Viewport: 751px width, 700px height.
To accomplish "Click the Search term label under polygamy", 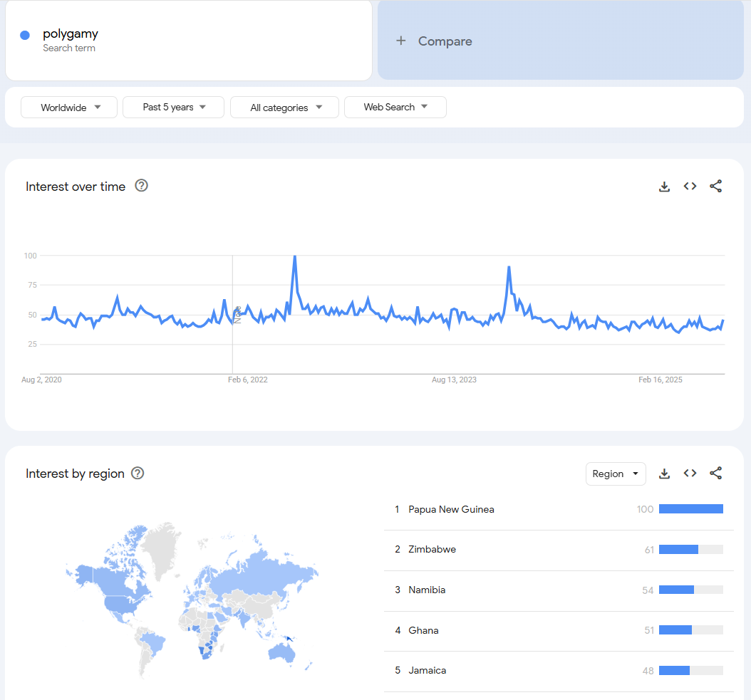I will click(69, 48).
